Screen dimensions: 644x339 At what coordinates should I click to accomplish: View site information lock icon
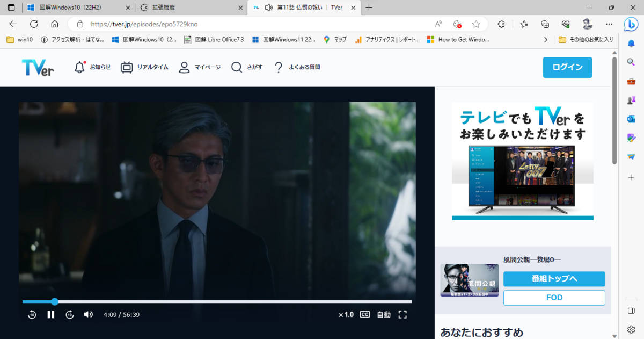pyautogui.click(x=80, y=24)
